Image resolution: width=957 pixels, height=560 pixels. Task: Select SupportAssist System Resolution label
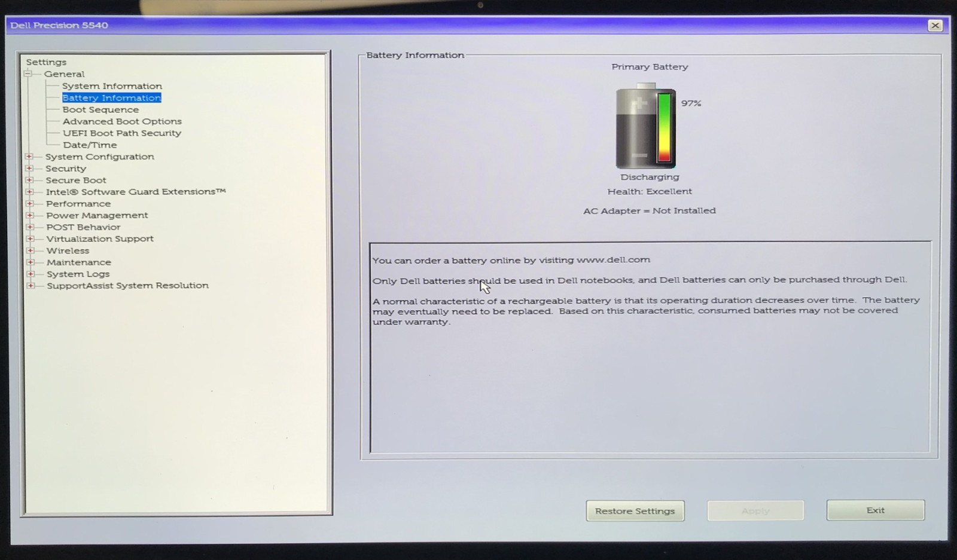tap(127, 286)
